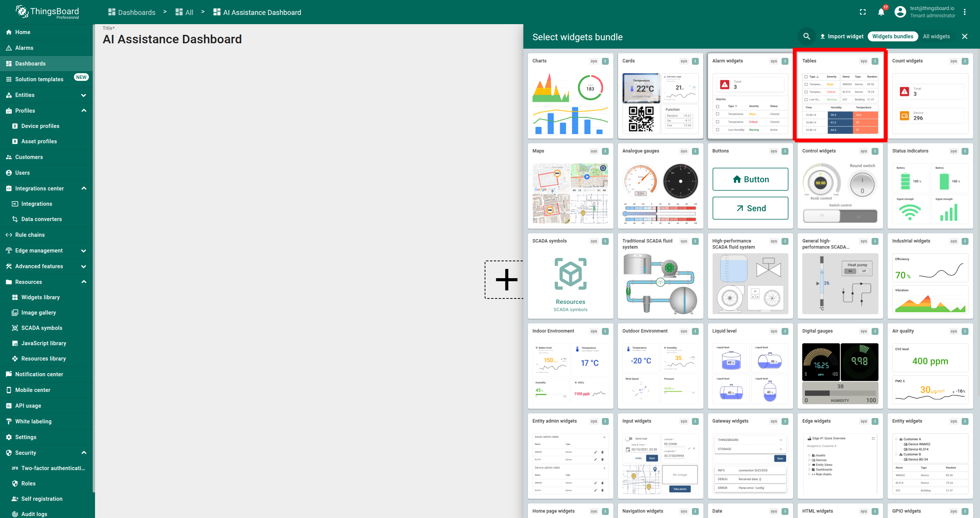Click the Import widget upload icon
Viewport: 980px width, 518px height.
pyautogui.click(x=823, y=36)
